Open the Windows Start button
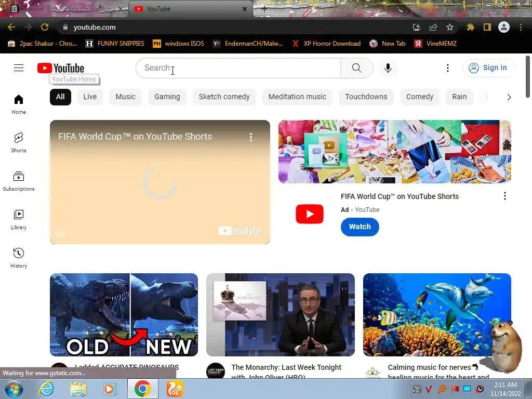This screenshot has height=399, width=532. pyautogui.click(x=13, y=389)
